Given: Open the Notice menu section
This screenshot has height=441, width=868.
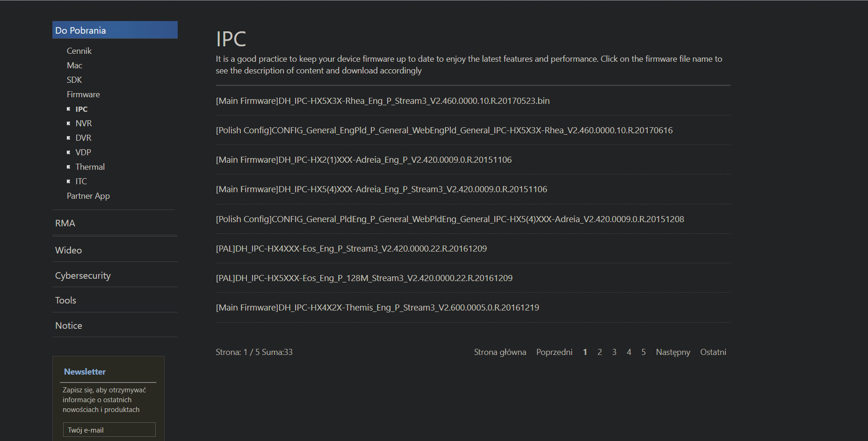Looking at the screenshot, I should [x=69, y=325].
